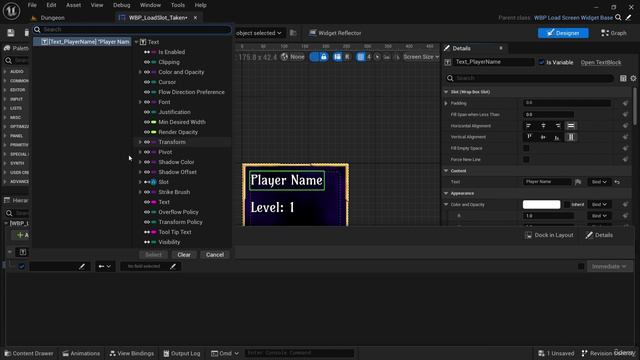Click the save asset floppy icon
Image resolution: width=640 pixels, height=360 pixels.
click(x=11, y=33)
